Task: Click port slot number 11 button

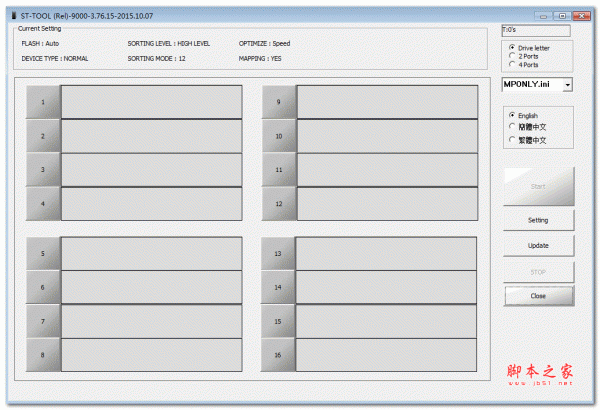Action: pos(279,170)
